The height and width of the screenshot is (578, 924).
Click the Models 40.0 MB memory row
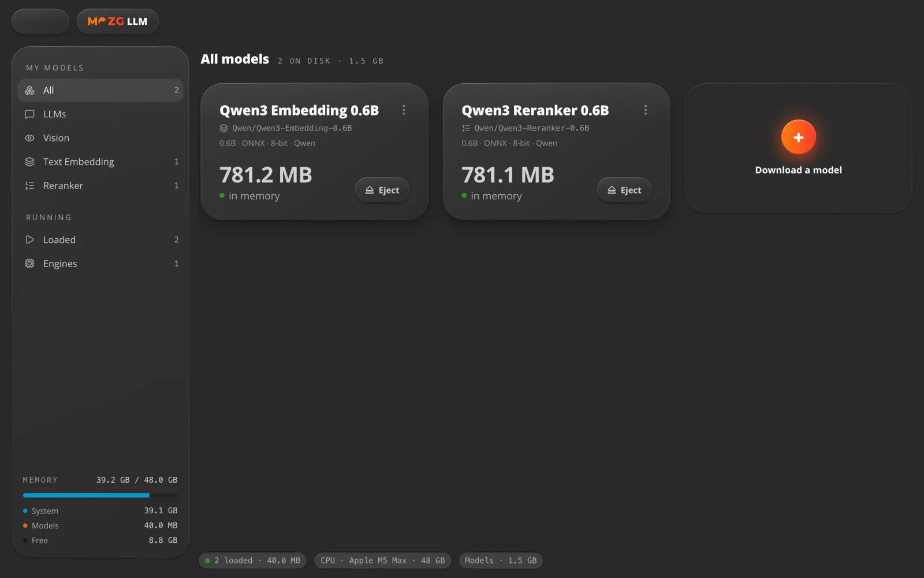click(x=100, y=525)
